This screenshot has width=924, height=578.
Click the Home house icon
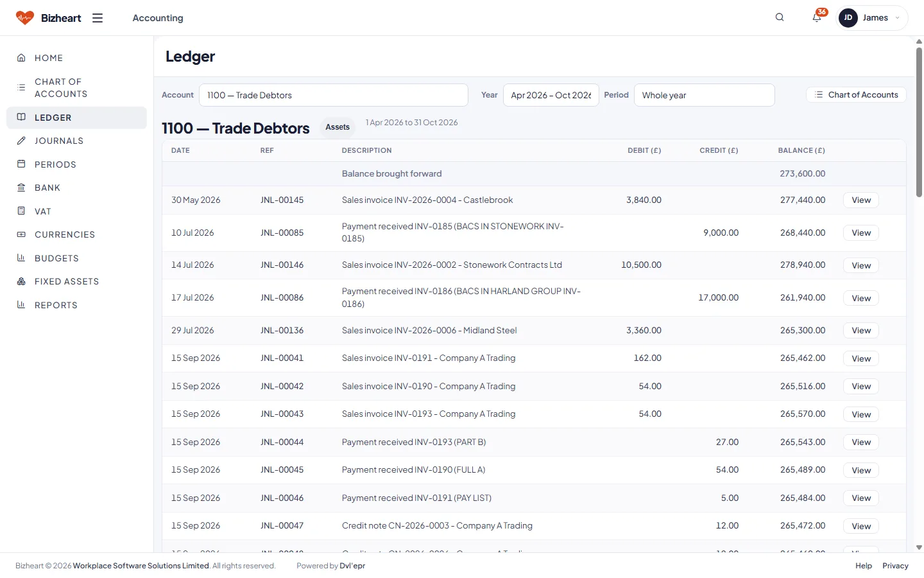click(21, 58)
